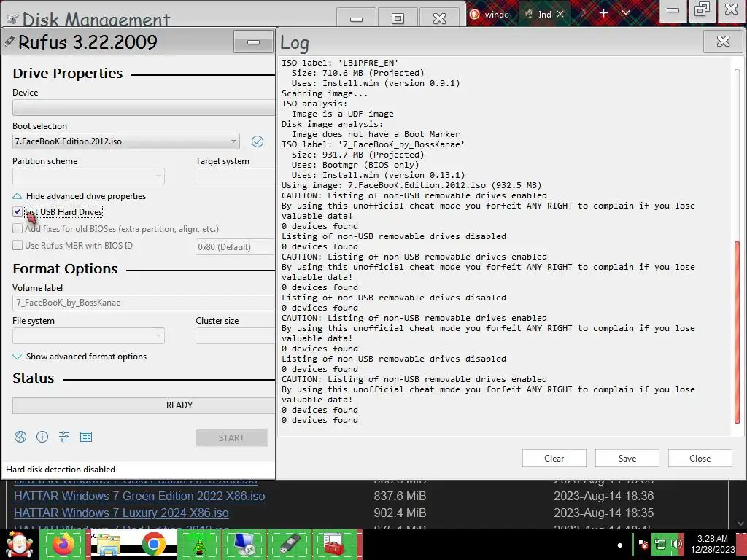Close the Ind browser tab
The width and height of the screenshot is (747, 560).
click(560, 15)
